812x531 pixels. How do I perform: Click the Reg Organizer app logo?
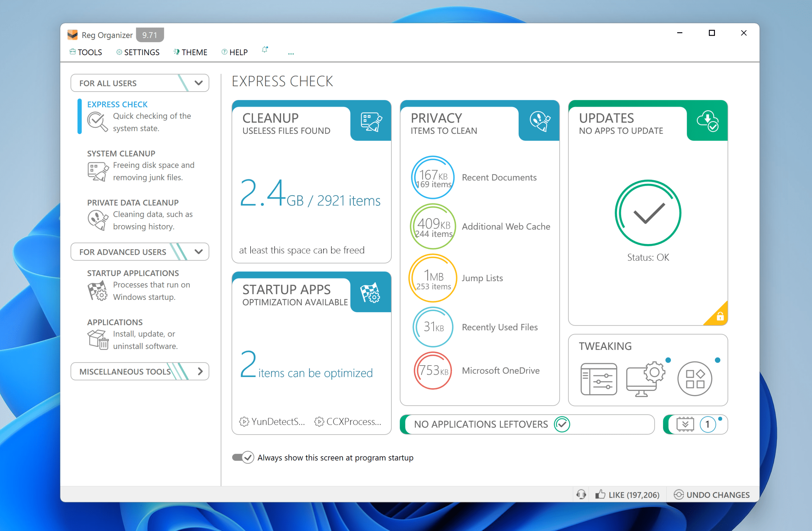coord(72,35)
